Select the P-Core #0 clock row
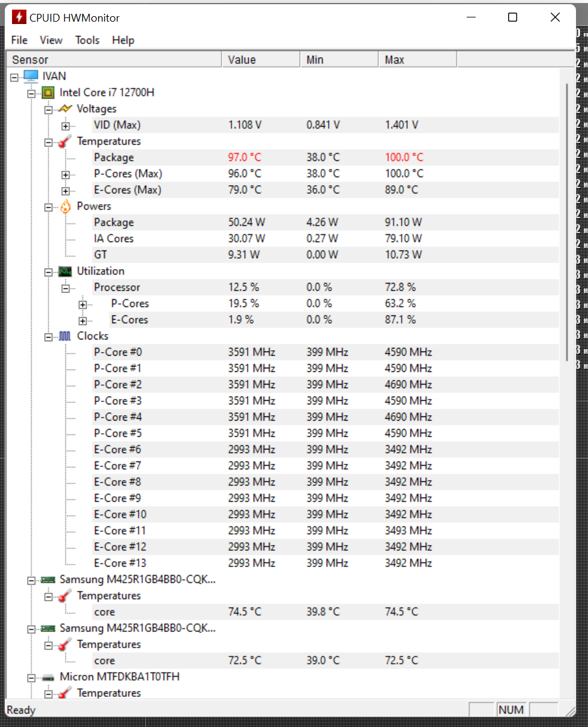The image size is (588, 727). coord(325,352)
